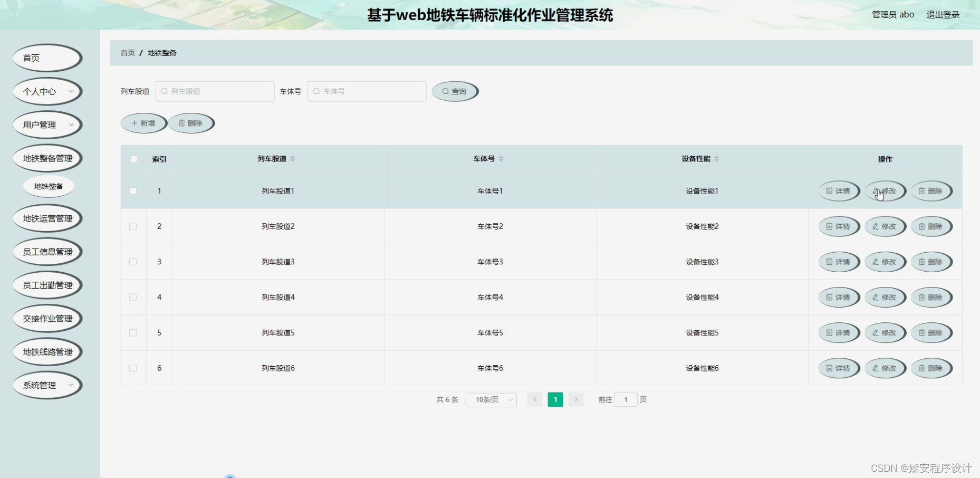Open the 10条/页 page size dropdown

tap(491, 399)
